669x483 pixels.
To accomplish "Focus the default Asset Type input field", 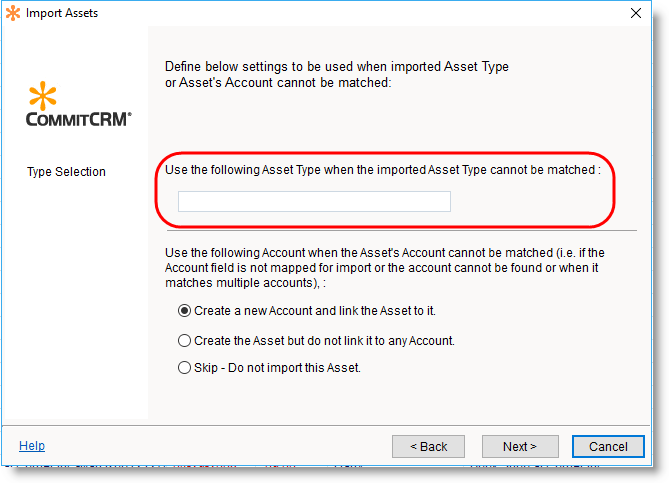I will pyautogui.click(x=314, y=202).
